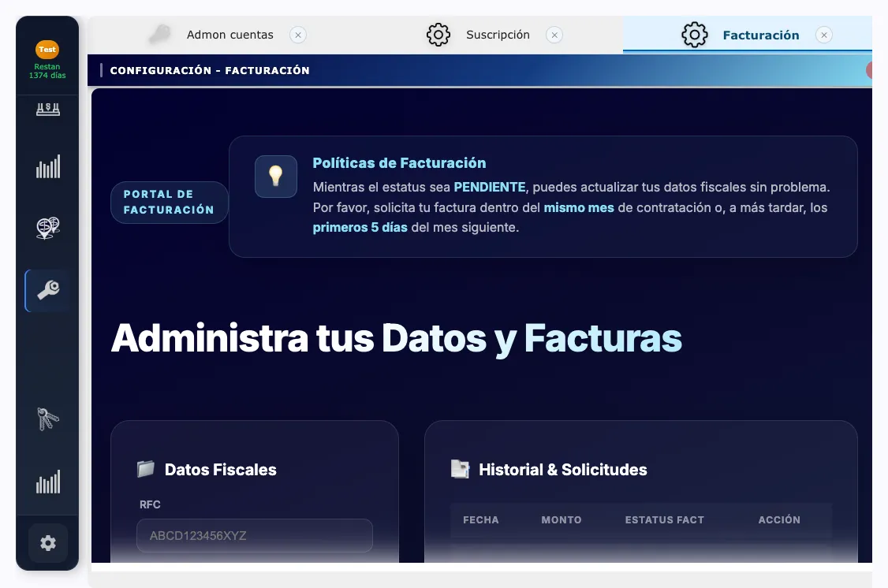Click the lightbulb policies icon

276,177
